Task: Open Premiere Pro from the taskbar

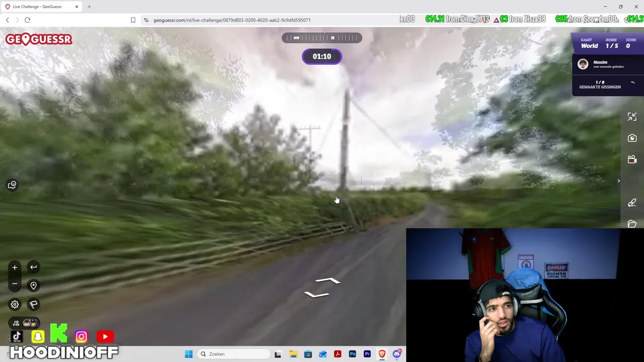Action: click(367, 354)
